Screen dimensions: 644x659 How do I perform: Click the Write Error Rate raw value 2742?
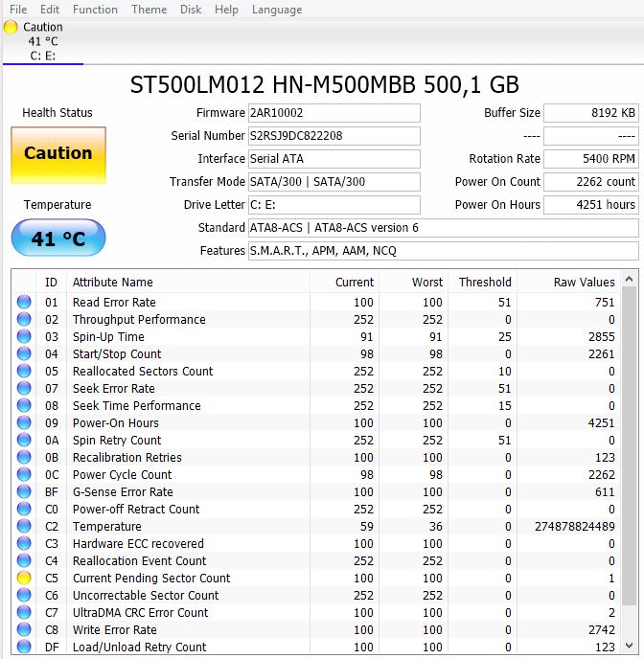pyautogui.click(x=602, y=630)
